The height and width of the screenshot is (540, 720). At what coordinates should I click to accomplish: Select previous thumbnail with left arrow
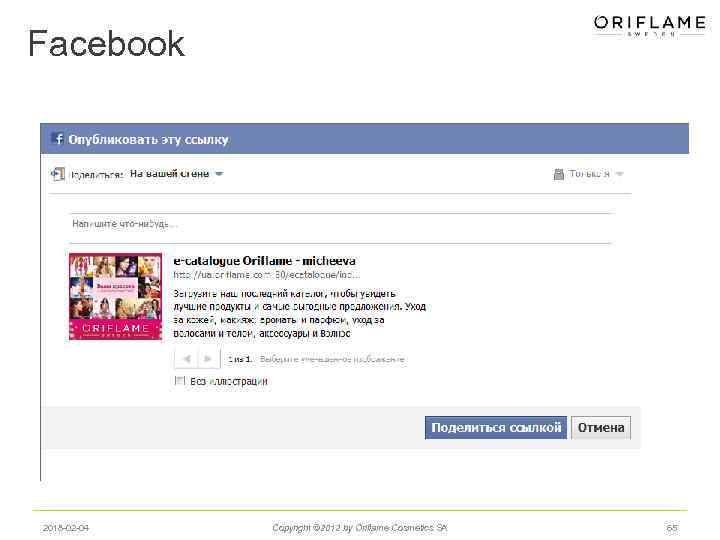pyautogui.click(x=186, y=359)
